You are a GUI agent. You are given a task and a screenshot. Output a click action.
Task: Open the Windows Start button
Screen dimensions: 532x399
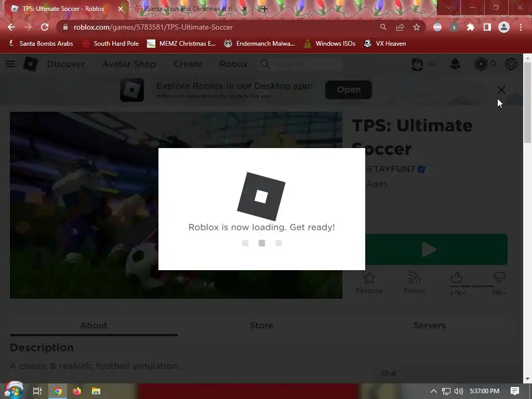click(x=13, y=391)
